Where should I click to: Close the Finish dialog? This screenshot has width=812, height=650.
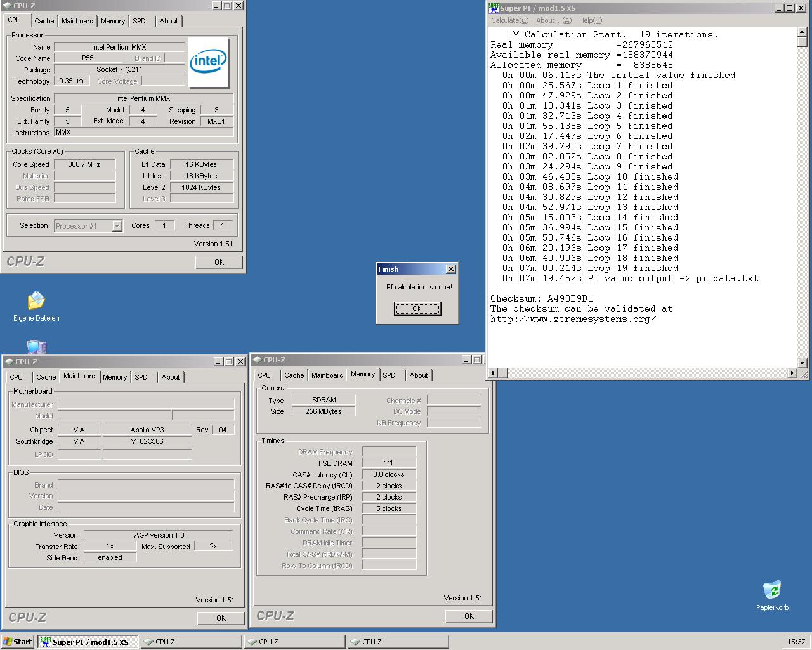tap(450, 269)
